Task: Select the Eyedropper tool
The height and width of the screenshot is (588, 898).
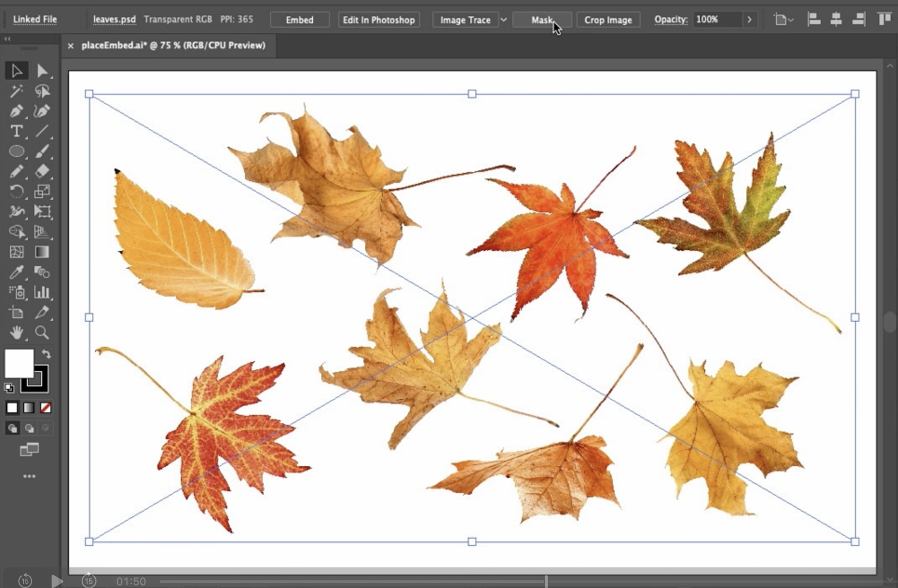Action: (x=16, y=272)
